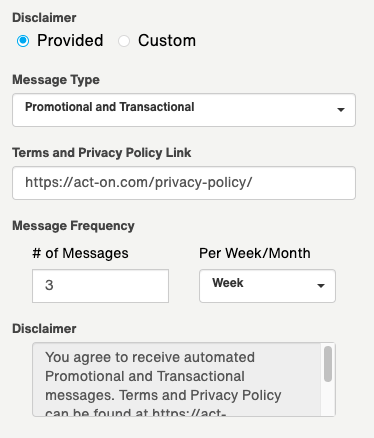Click the disclaimer scrollbar track below thumb
This screenshot has height=438, width=374.
(x=328, y=398)
